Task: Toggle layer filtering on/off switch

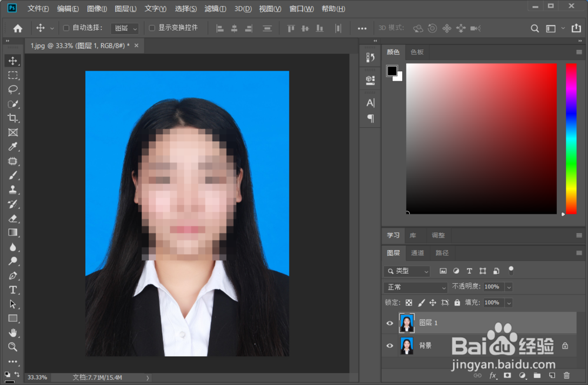Action: pos(511,270)
